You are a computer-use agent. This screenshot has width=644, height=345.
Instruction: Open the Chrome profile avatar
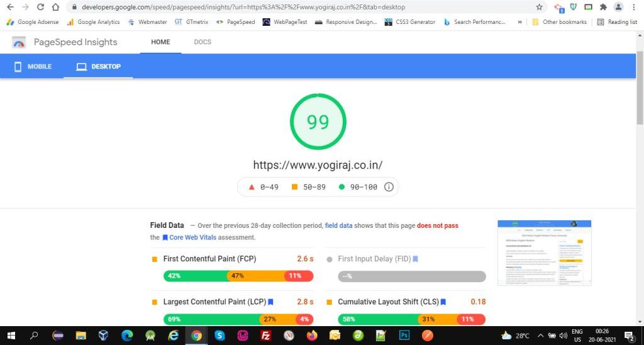619,7
